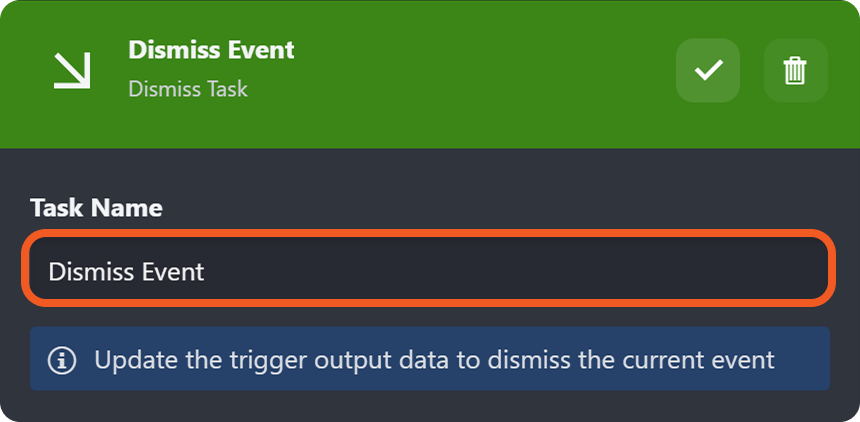Click the diagonal arrow dismiss icon

click(72, 71)
